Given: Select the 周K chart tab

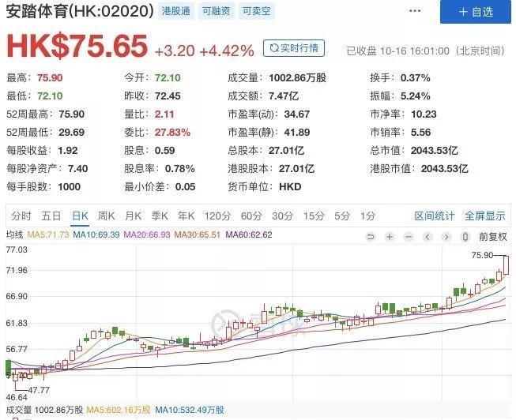Looking at the screenshot, I should [x=107, y=216].
